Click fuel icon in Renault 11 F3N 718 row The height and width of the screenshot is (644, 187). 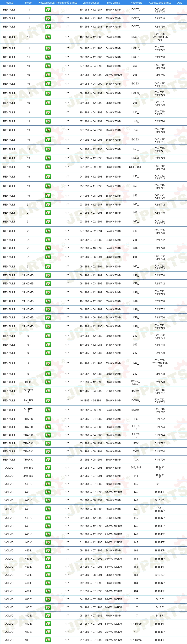pos(48,18)
